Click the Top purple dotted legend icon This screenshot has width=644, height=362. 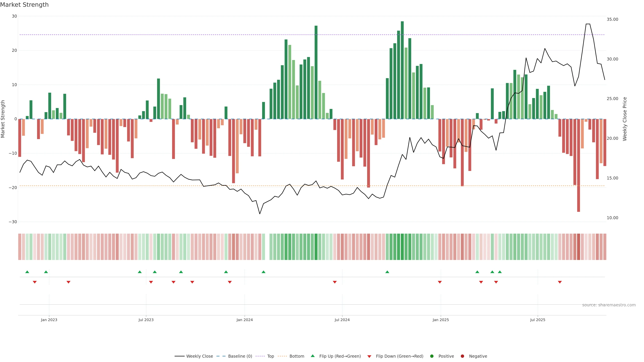260,356
